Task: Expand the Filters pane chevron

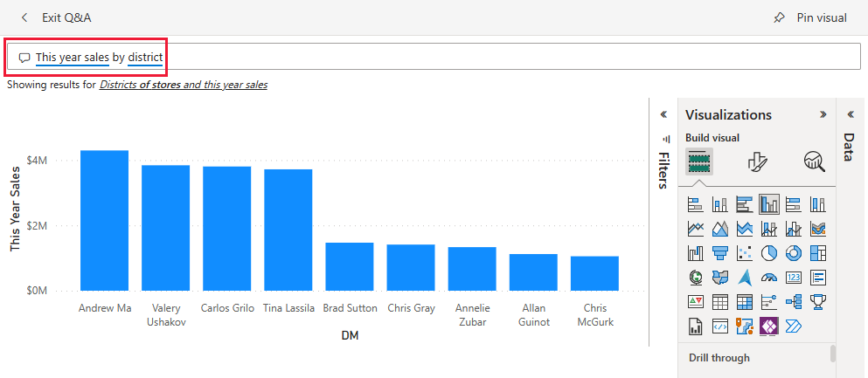Action: [663, 114]
